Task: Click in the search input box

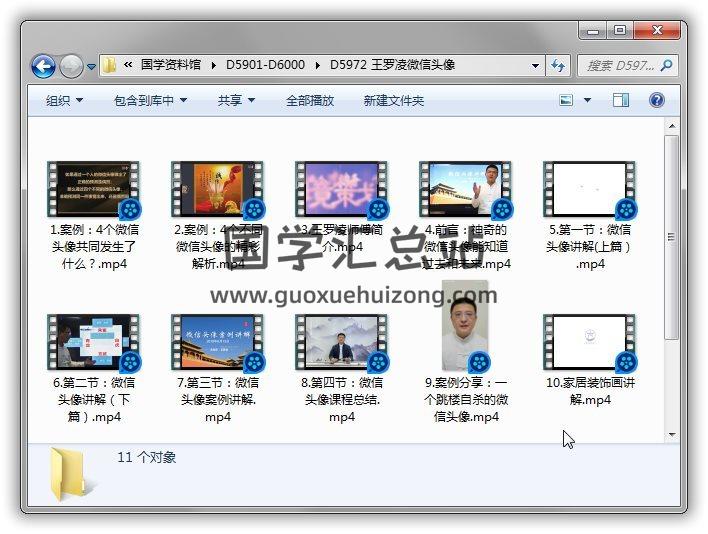Action: click(x=618, y=66)
